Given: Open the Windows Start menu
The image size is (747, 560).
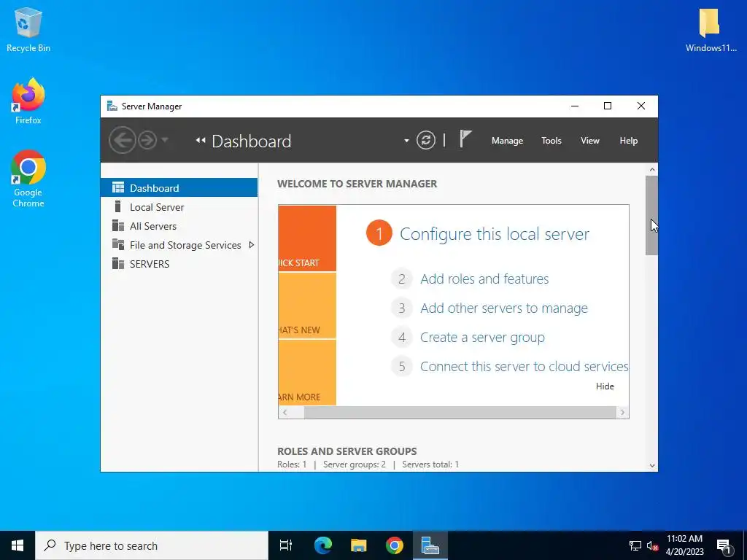Looking at the screenshot, I should (x=18, y=545).
